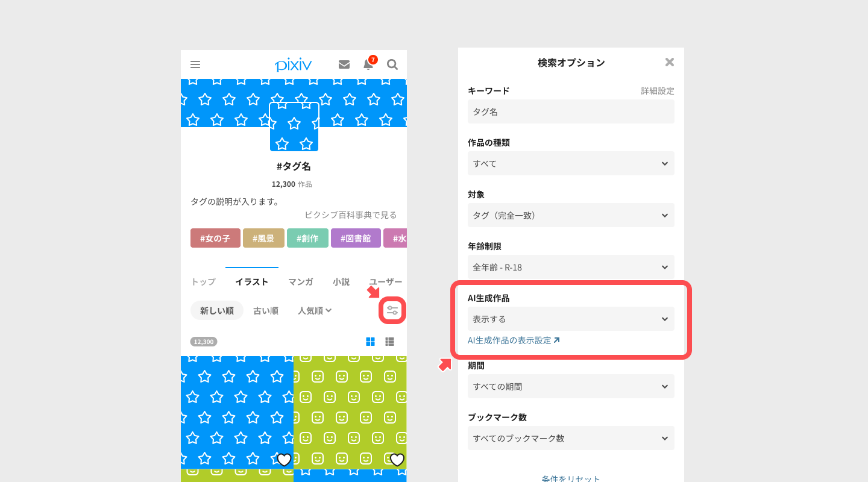Image resolution: width=868 pixels, height=482 pixels.
Task: Open the 対象 dropdown
Action: pyautogui.click(x=571, y=215)
